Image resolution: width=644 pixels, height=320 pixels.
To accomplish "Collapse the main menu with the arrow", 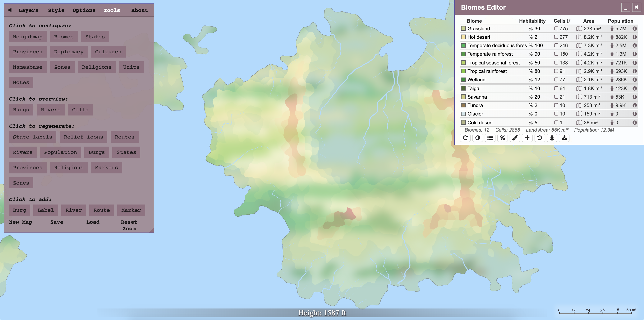I will (10, 10).
